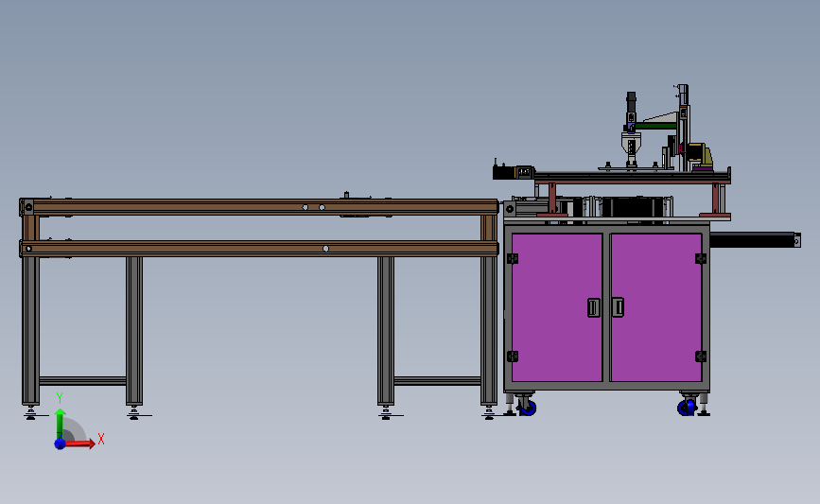Click the blue Z axis ball of the triad
The width and height of the screenshot is (820, 504).
coord(61,443)
